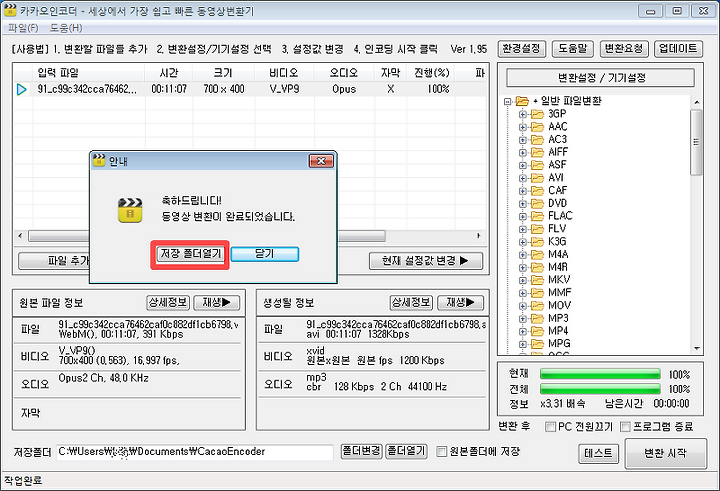Close the 안내 dialog with the X
The image size is (720, 491).
(321, 161)
